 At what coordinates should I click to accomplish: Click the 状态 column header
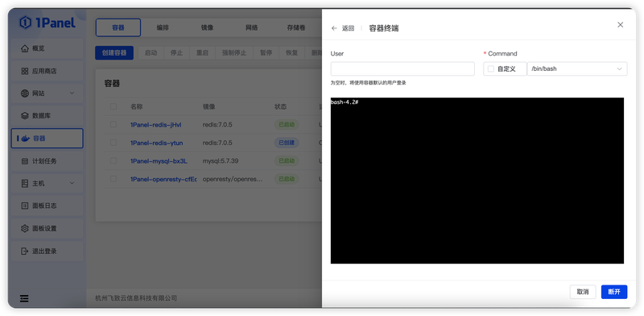click(x=280, y=106)
